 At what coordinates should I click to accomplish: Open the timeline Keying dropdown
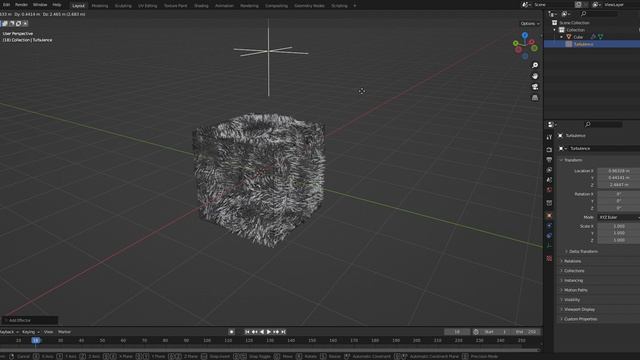31,332
